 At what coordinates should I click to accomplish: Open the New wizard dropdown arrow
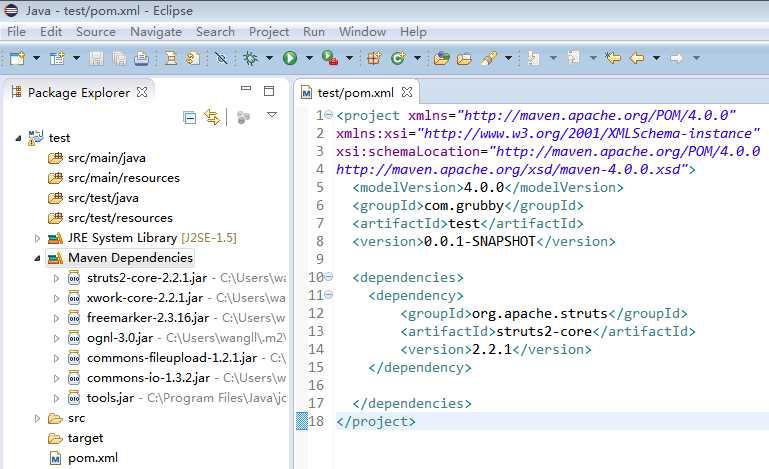[36, 58]
